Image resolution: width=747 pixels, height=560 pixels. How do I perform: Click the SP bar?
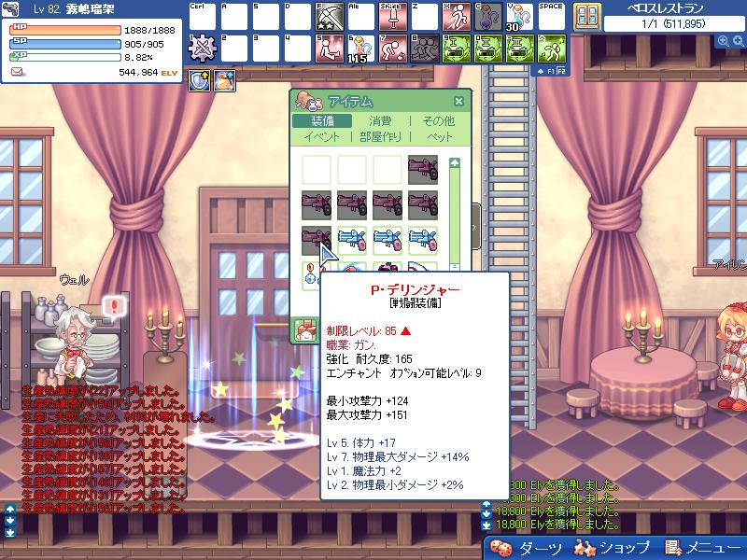65,44
